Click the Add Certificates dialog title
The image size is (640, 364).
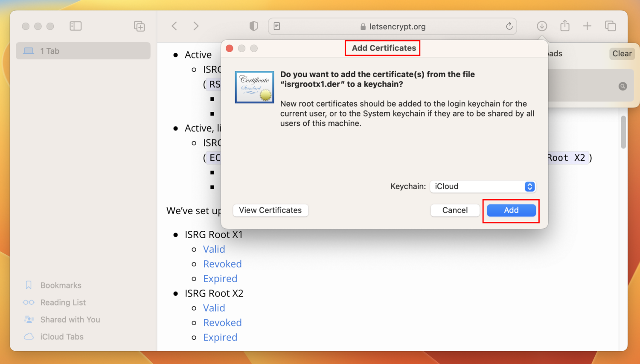[384, 48]
